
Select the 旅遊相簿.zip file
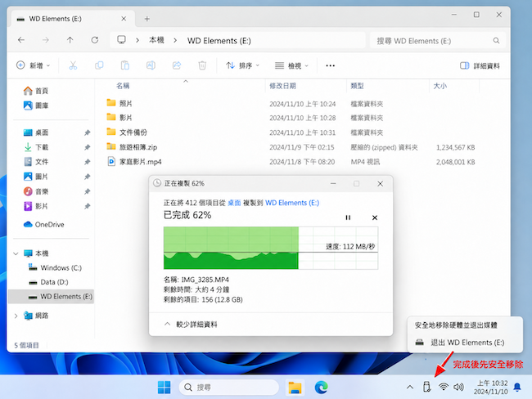coord(132,147)
